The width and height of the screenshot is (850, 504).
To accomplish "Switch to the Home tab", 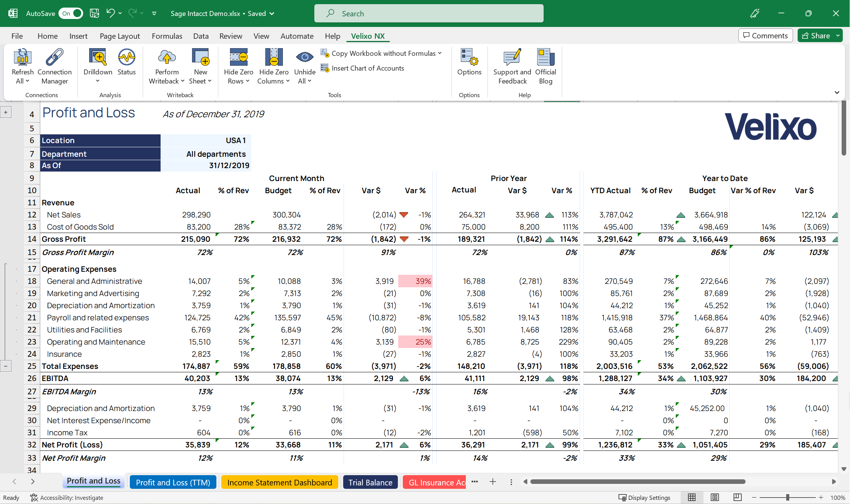I will point(47,36).
